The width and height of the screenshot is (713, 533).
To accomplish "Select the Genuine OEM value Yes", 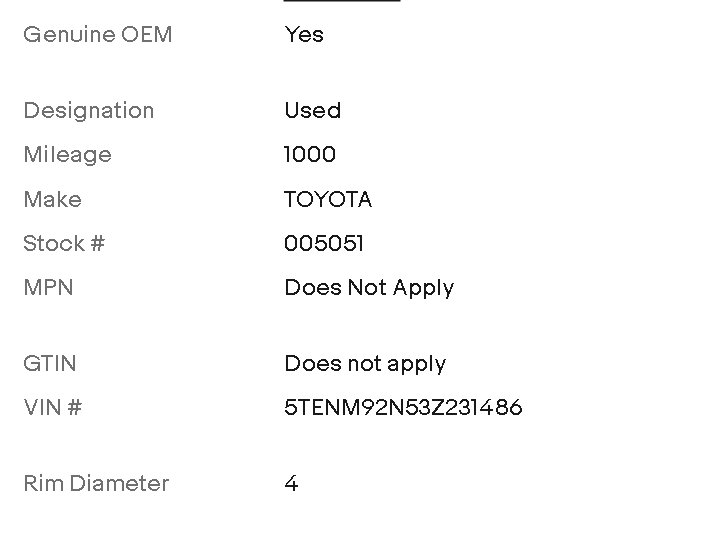I will [x=304, y=35].
